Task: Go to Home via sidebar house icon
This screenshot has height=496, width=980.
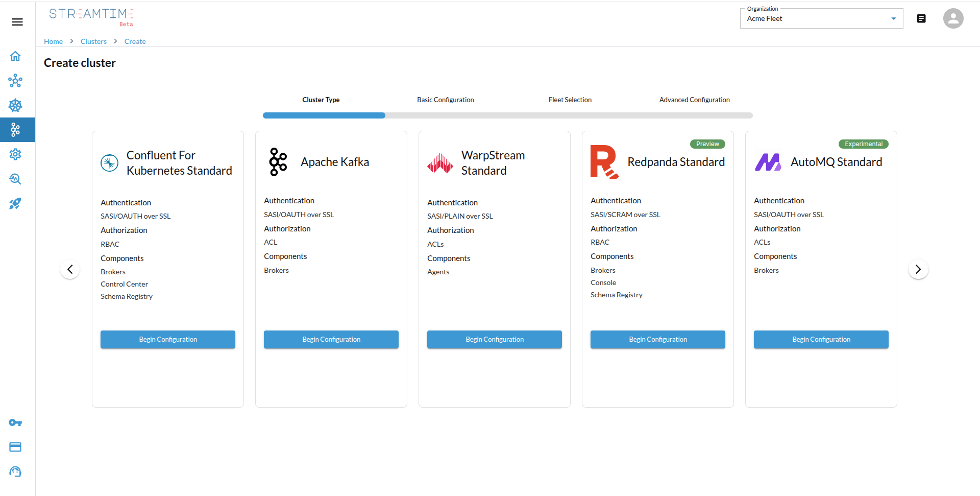Action: point(15,56)
